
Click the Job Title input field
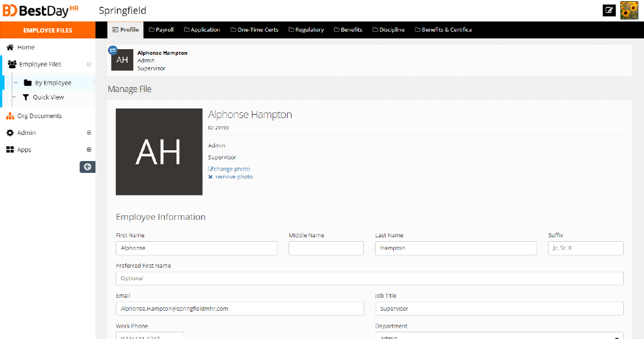[499, 308]
